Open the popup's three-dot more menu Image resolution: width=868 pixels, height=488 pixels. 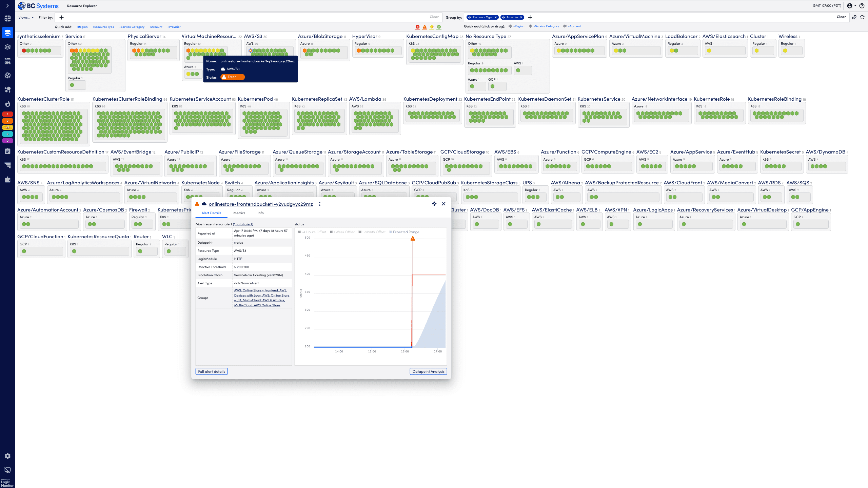(319, 204)
